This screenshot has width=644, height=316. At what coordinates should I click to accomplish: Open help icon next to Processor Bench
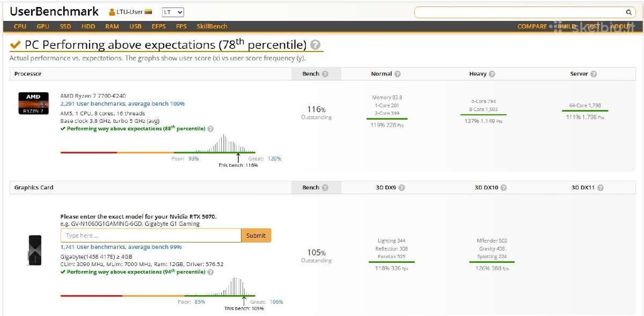coord(325,74)
